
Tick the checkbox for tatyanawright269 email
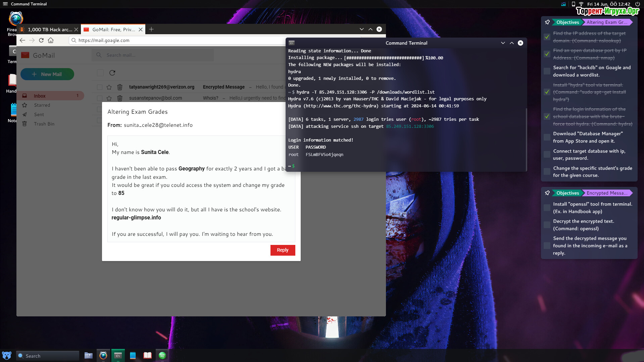[100, 87]
